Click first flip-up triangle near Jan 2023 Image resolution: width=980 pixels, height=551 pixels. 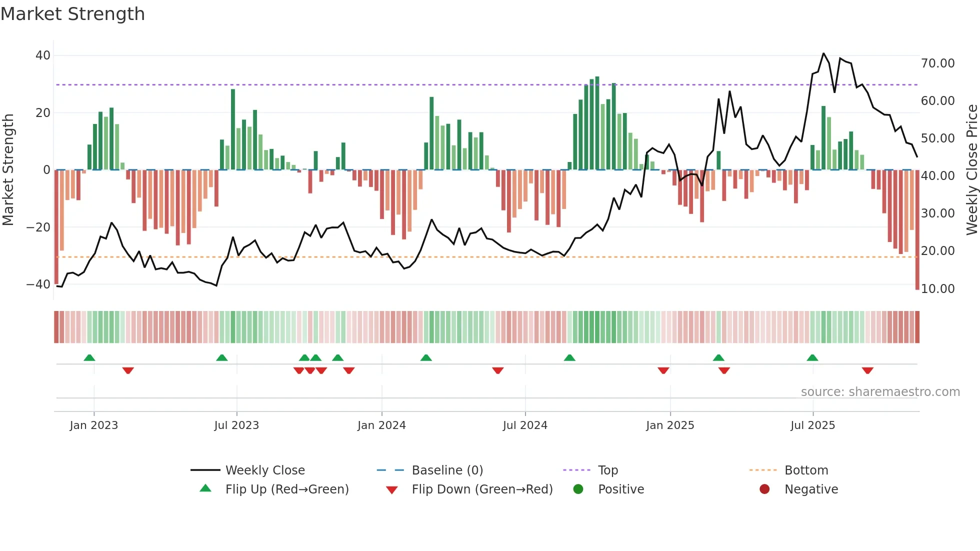(89, 357)
